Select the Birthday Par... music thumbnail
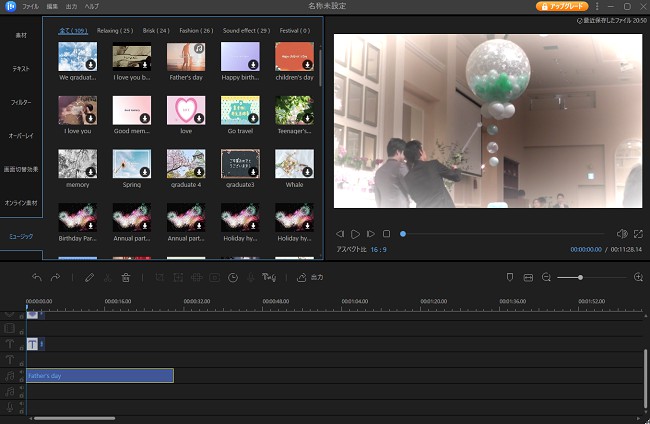650x424 pixels. coord(78,218)
